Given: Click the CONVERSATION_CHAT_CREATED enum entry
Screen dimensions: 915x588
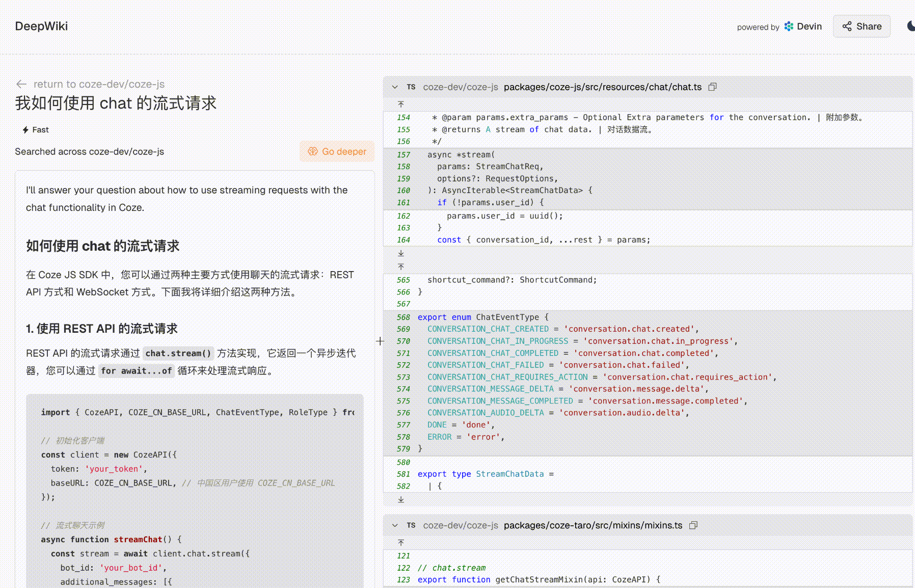Looking at the screenshot, I should pyautogui.click(x=563, y=329).
